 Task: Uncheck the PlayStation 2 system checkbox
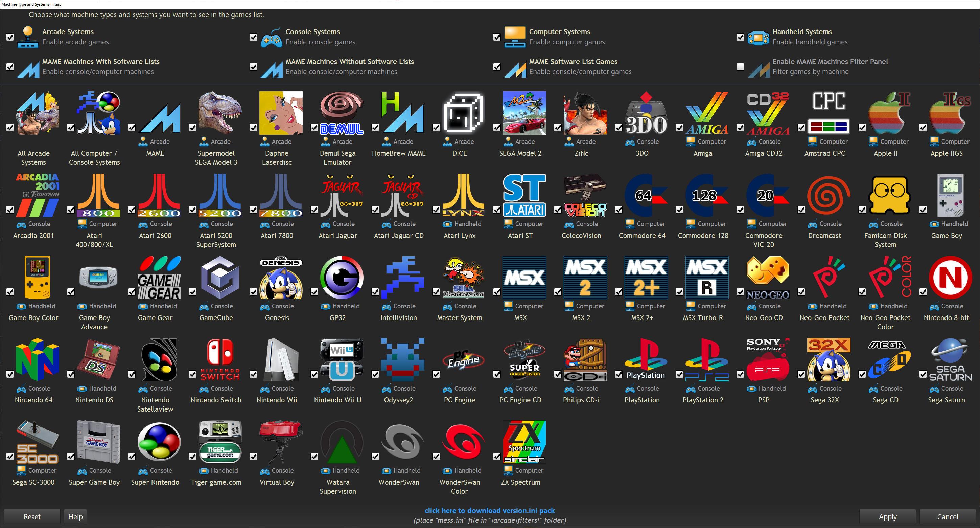pyautogui.click(x=679, y=374)
